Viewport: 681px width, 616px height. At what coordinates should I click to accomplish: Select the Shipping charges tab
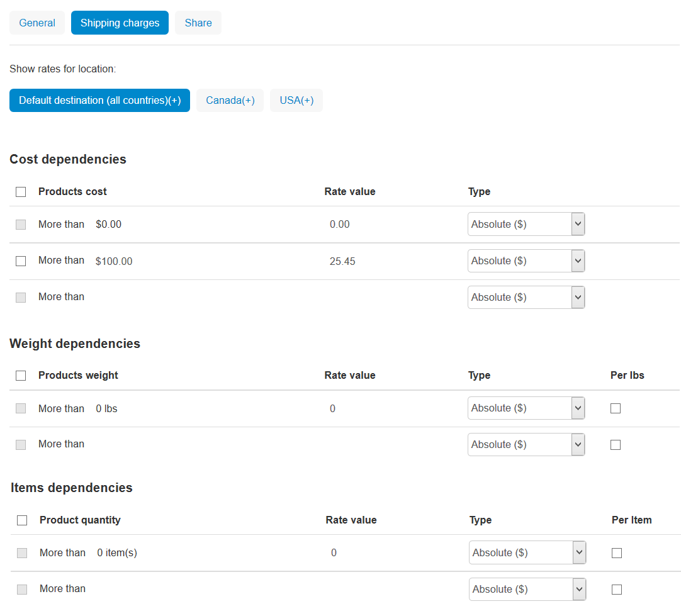(120, 23)
